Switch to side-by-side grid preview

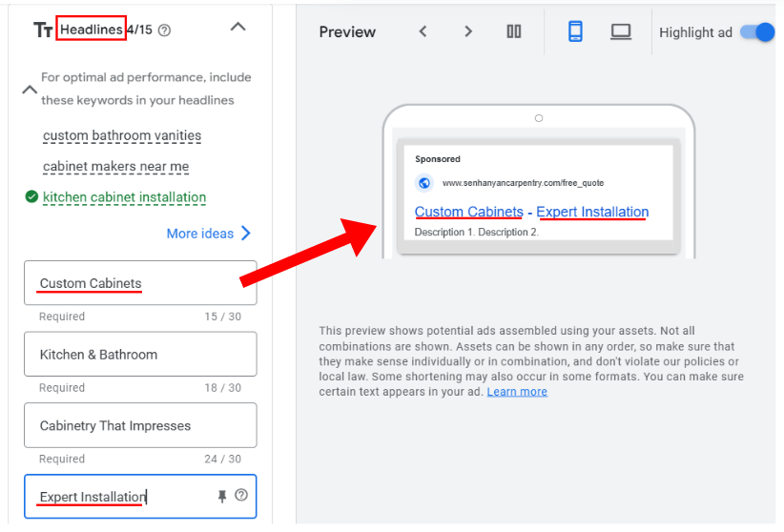pyautogui.click(x=514, y=31)
